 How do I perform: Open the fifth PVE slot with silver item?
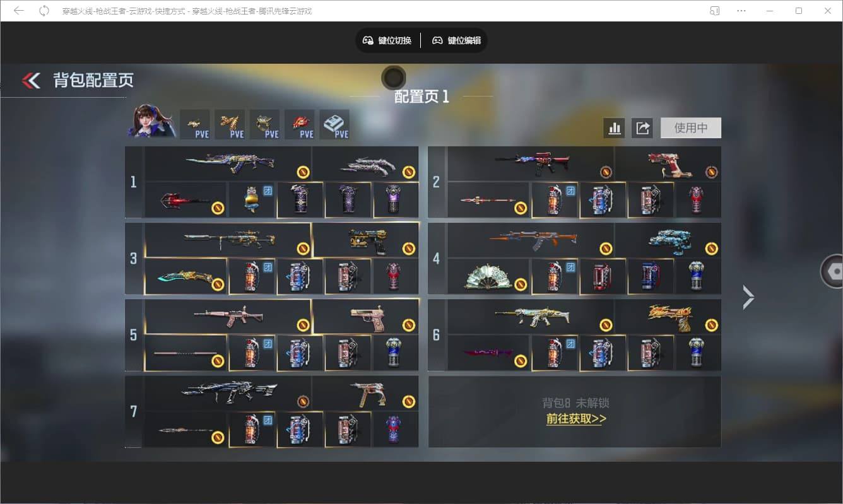pyautogui.click(x=334, y=124)
